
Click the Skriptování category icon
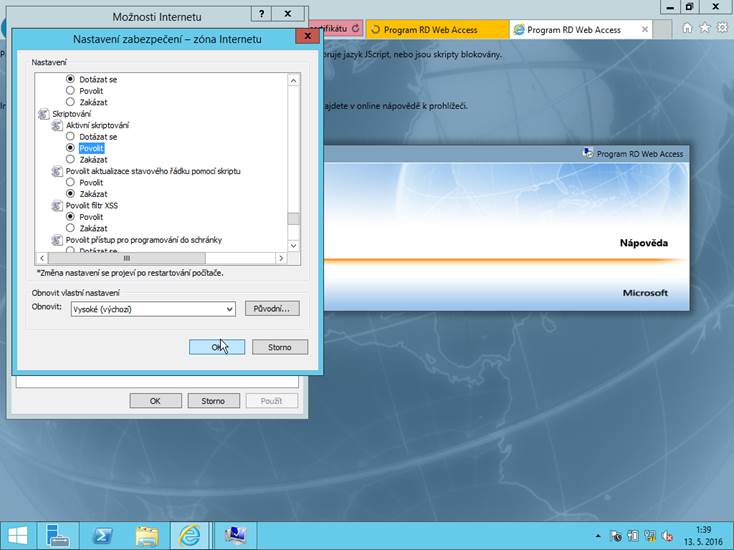coord(43,114)
